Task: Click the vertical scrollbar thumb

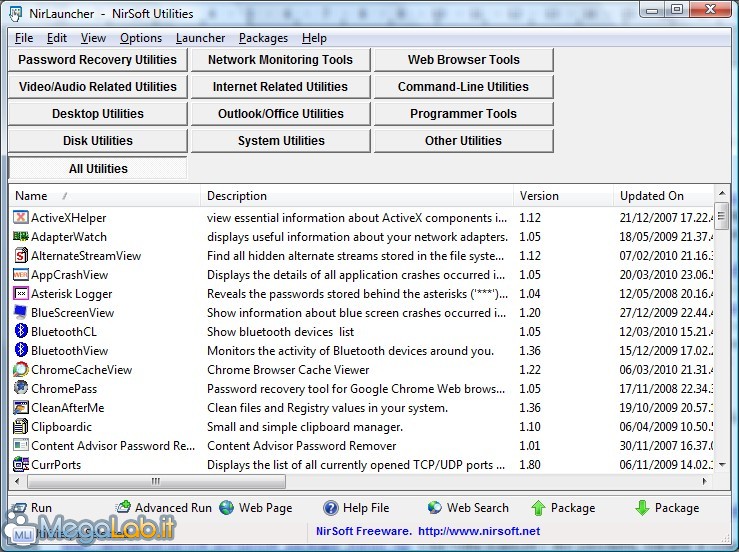Action: [x=722, y=216]
